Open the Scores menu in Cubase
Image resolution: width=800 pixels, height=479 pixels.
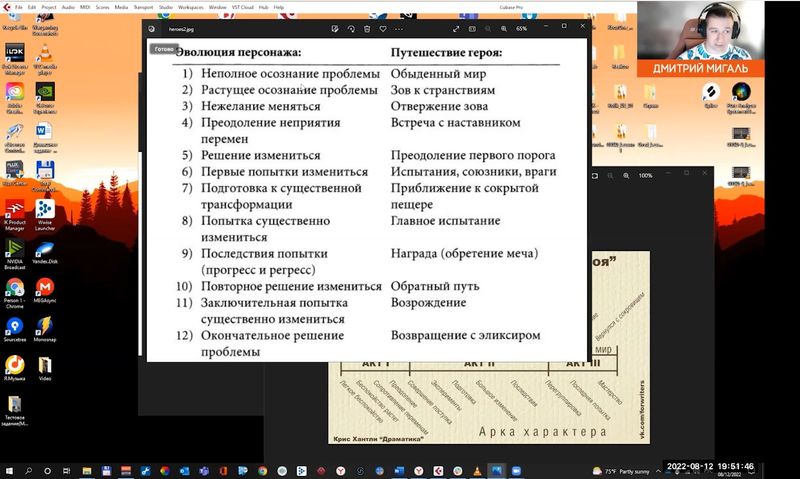tap(103, 7)
